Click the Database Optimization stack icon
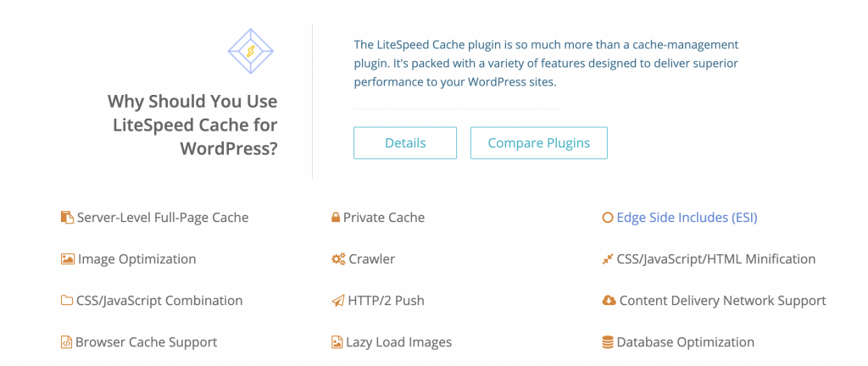Screen dimensions: 868x366 point(607,342)
